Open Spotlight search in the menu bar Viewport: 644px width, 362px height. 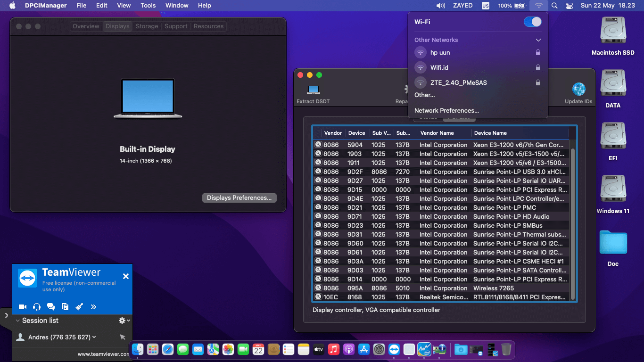554,6
